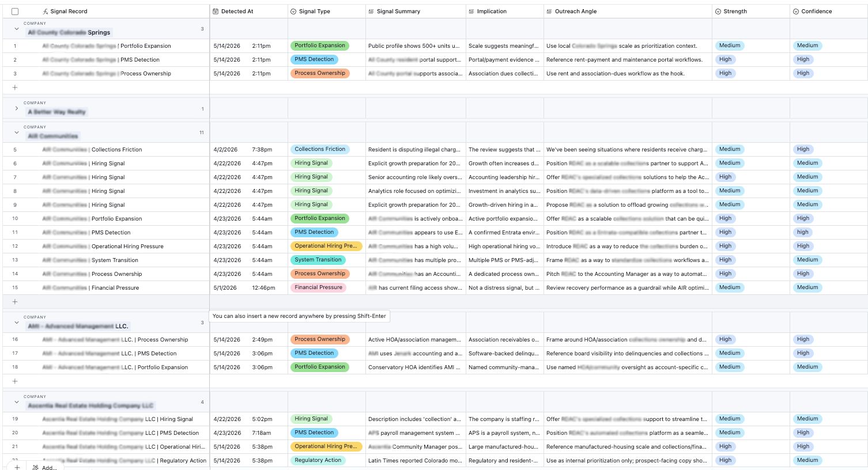Click the Medium strength tag in row 1
The width and height of the screenshot is (868, 470).
730,46
